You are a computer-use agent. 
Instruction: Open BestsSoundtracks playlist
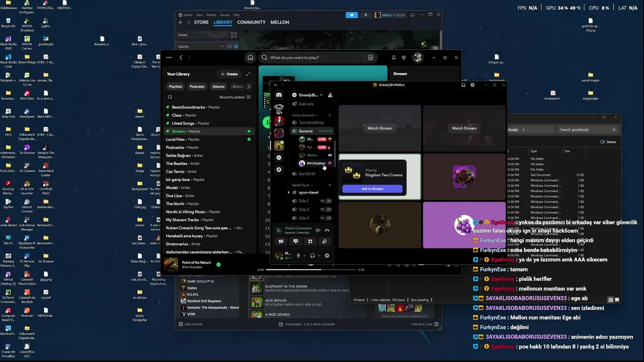[x=209, y=107]
